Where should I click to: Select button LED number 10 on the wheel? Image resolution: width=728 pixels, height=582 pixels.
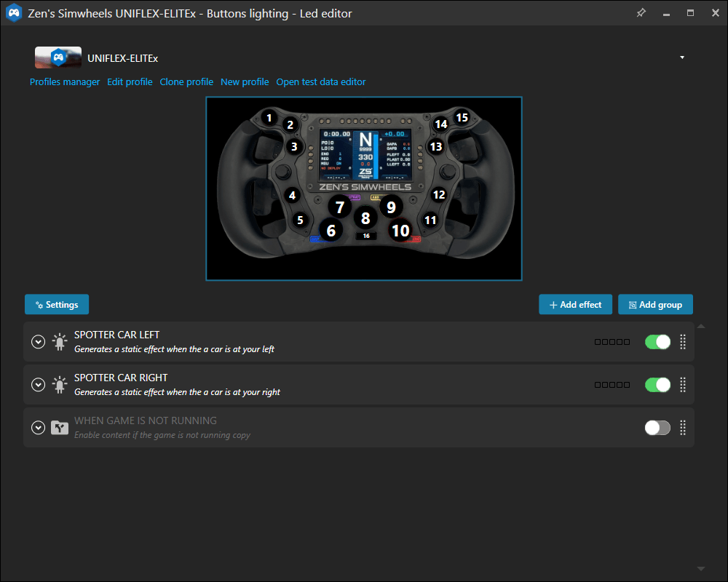(400, 231)
